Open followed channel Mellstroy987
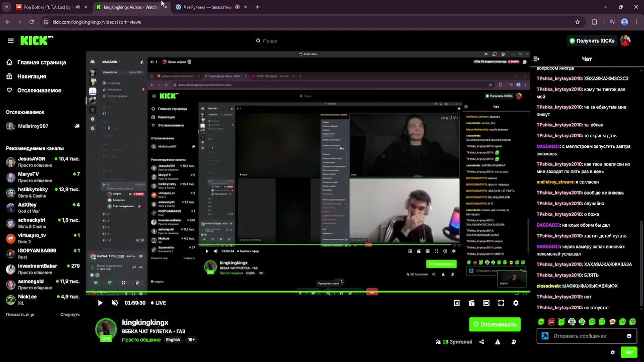This screenshot has height=362, width=644. tap(43, 126)
